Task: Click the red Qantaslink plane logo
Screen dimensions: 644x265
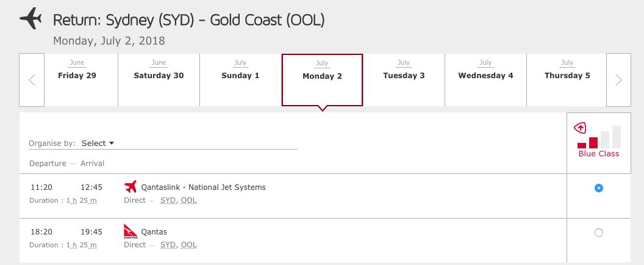Action: click(130, 187)
